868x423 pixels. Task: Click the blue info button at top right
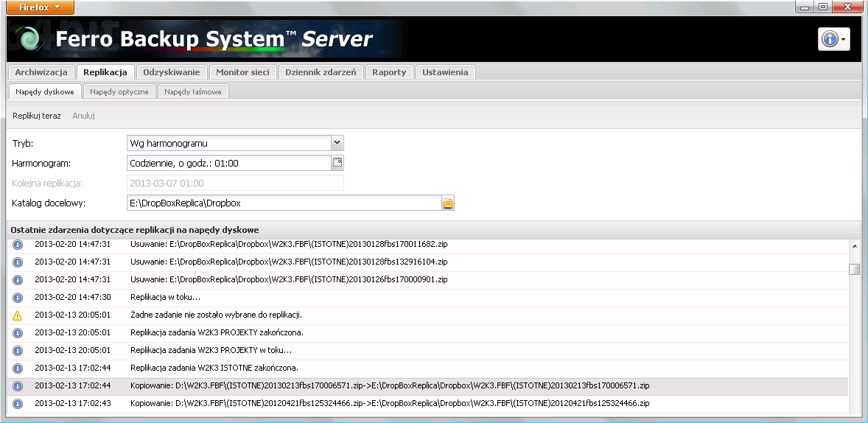click(x=830, y=39)
